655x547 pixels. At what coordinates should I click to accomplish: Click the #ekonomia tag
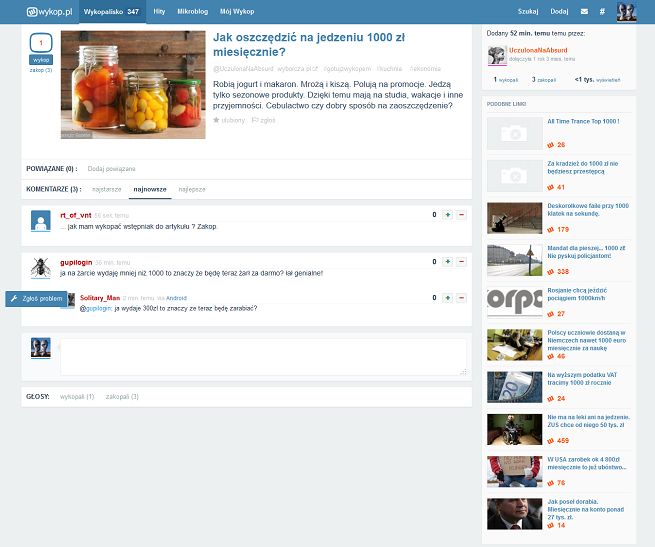425,69
